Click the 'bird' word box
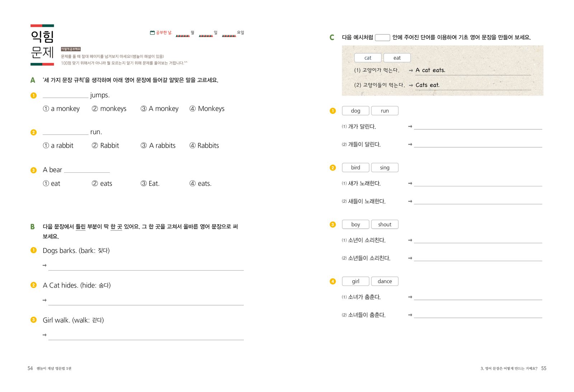 tap(356, 167)
